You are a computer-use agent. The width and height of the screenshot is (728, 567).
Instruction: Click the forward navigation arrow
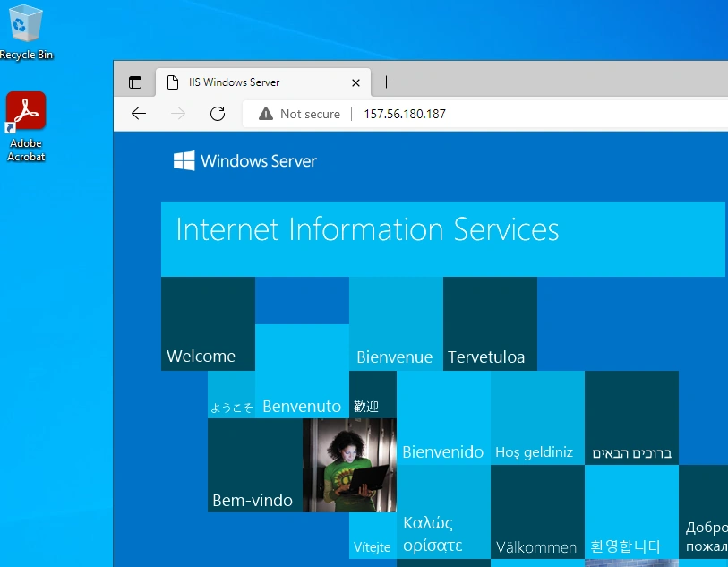178,113
